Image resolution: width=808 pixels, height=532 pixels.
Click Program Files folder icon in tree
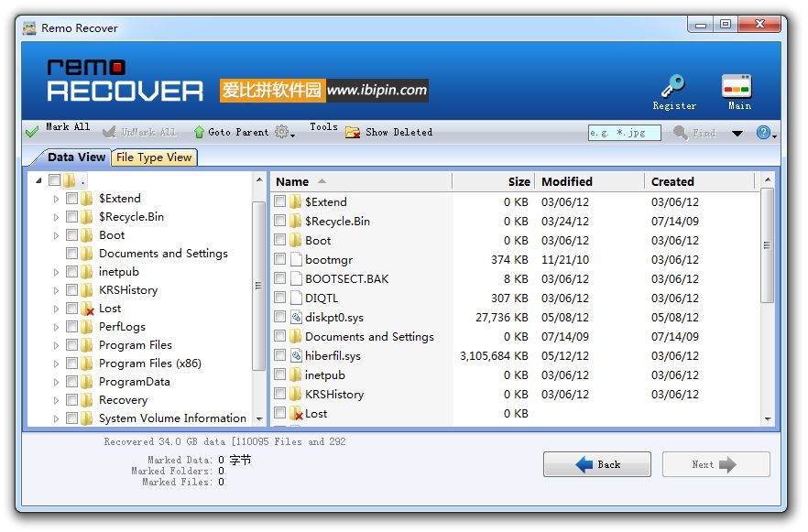coord(87,345)
